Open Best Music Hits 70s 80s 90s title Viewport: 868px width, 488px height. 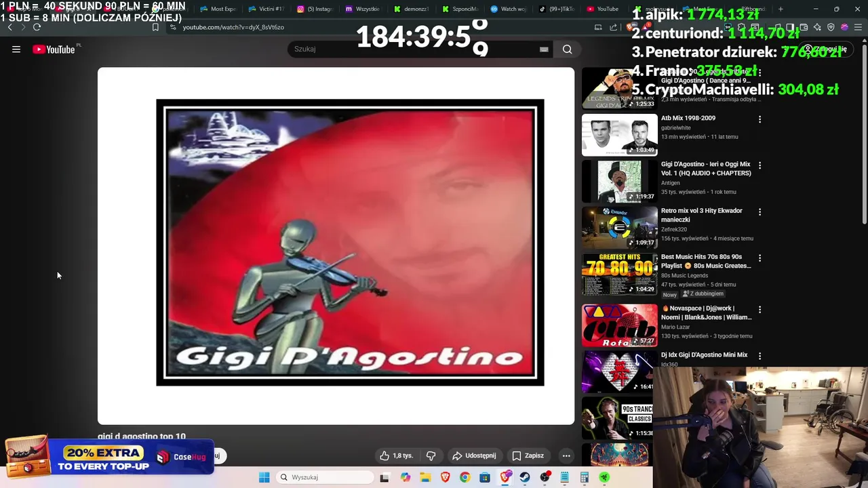(706, 261)
